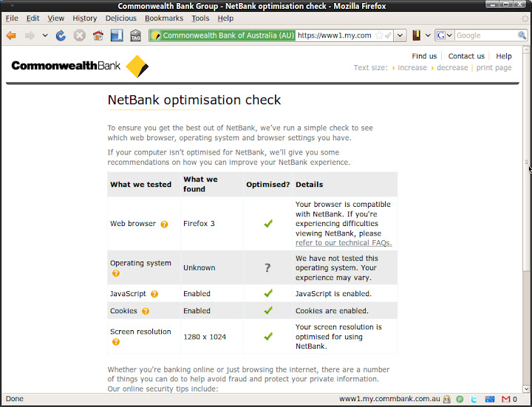Click the vertical scrollbar thumb

(526, 162)
